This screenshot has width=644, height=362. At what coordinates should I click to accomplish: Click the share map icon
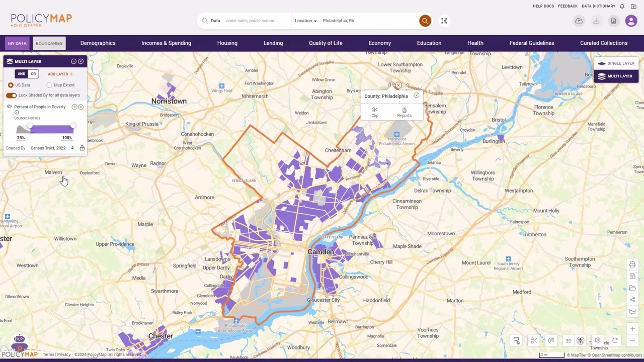tap(632, 300)
